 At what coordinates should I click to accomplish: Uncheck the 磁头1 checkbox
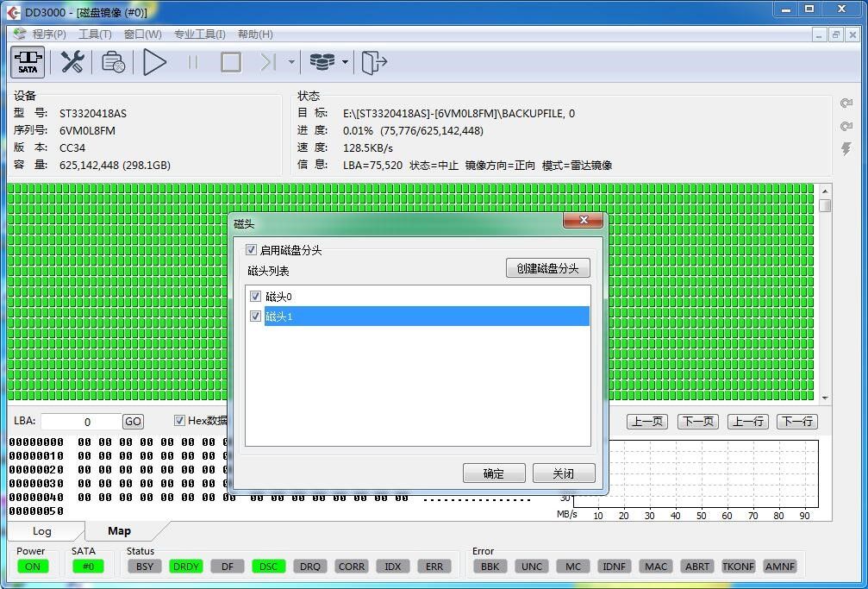(x=255, y=316)
